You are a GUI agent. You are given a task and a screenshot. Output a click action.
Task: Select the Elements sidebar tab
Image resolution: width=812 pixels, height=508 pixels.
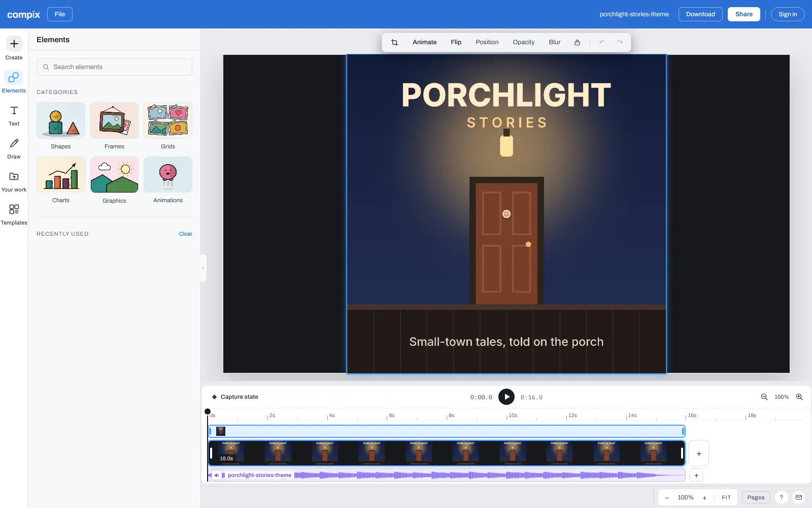click(x=14, y=81)
